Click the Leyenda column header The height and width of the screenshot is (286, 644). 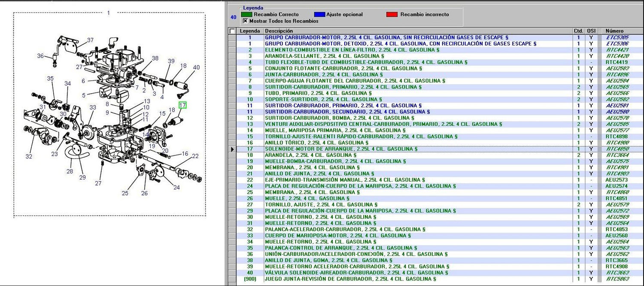(249, 31)
